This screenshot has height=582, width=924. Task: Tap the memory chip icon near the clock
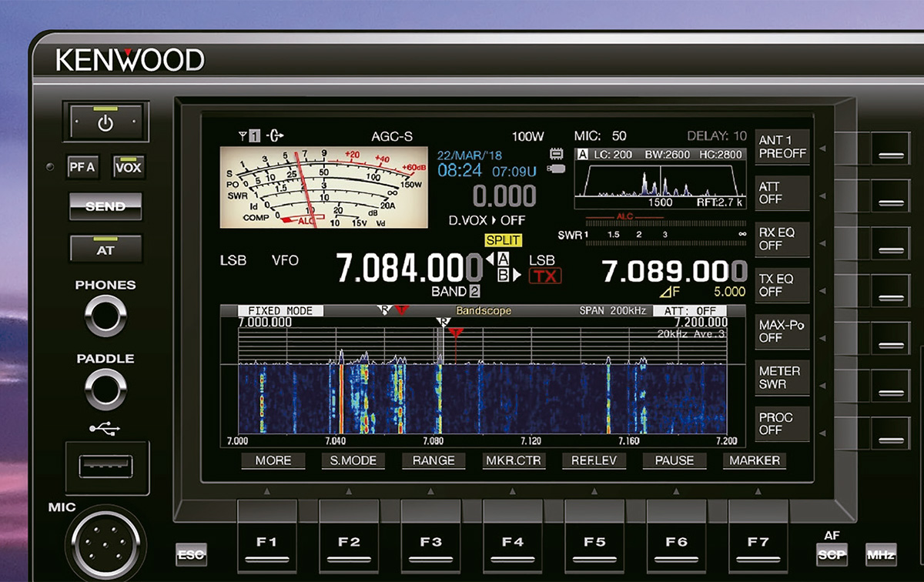coord(557,154)
